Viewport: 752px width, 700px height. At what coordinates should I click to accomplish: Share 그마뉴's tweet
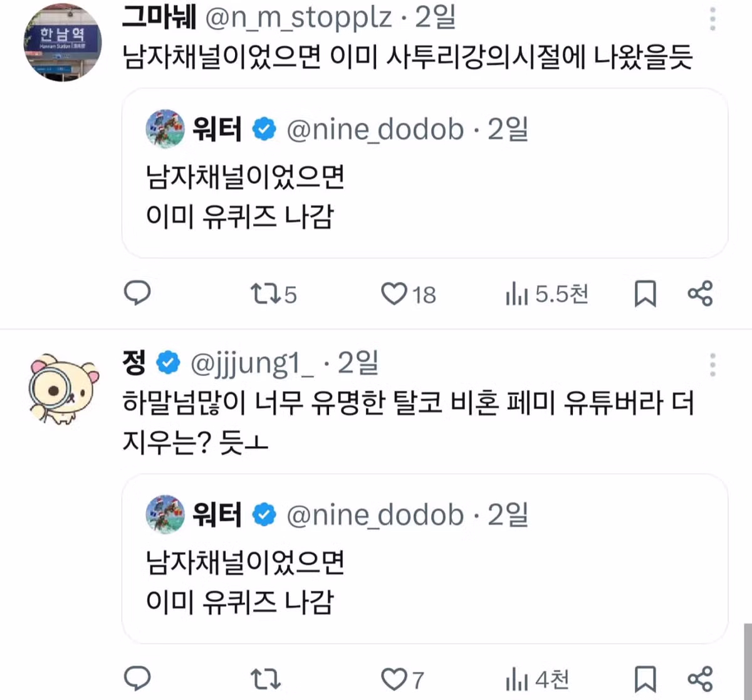[699, 294]
